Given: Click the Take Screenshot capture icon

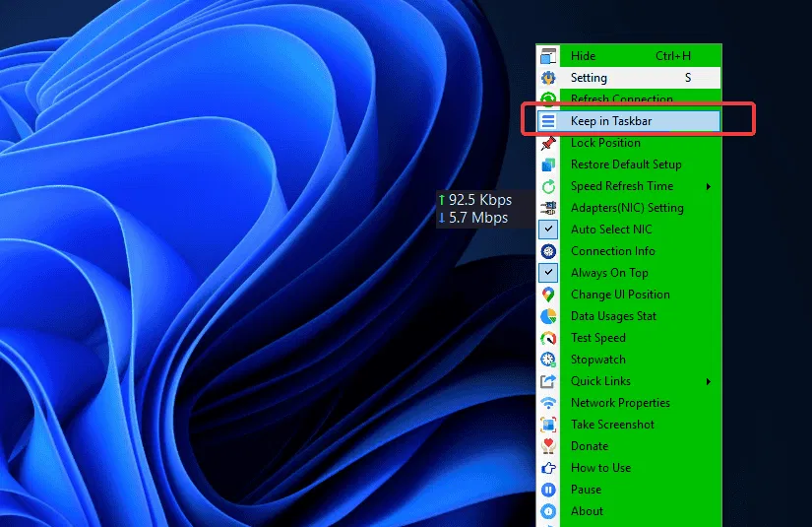Looking at the screenshot, I should point(548,425).
